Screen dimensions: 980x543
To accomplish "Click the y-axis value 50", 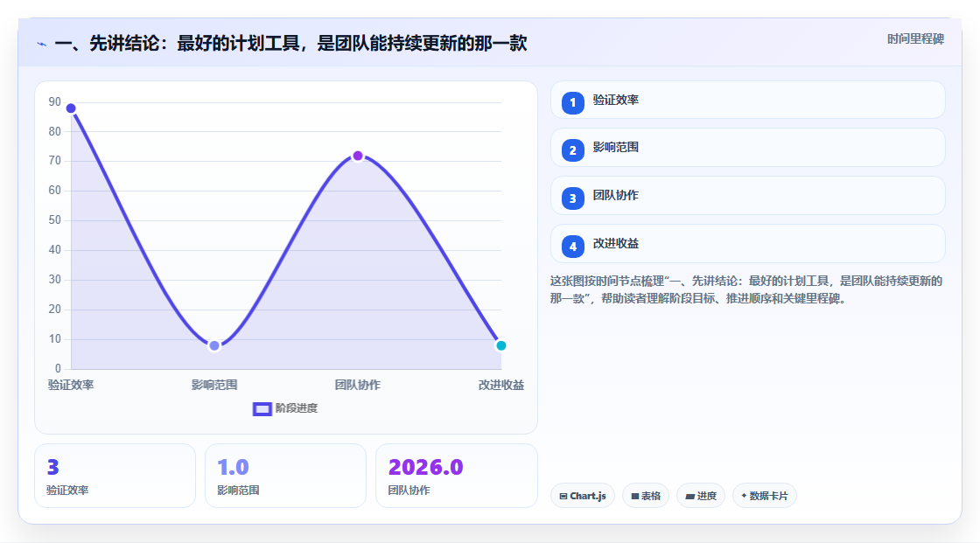I will point(55,220).
